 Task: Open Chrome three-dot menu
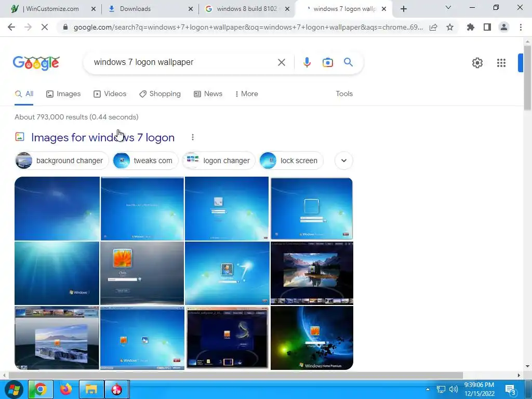(521, 27)
